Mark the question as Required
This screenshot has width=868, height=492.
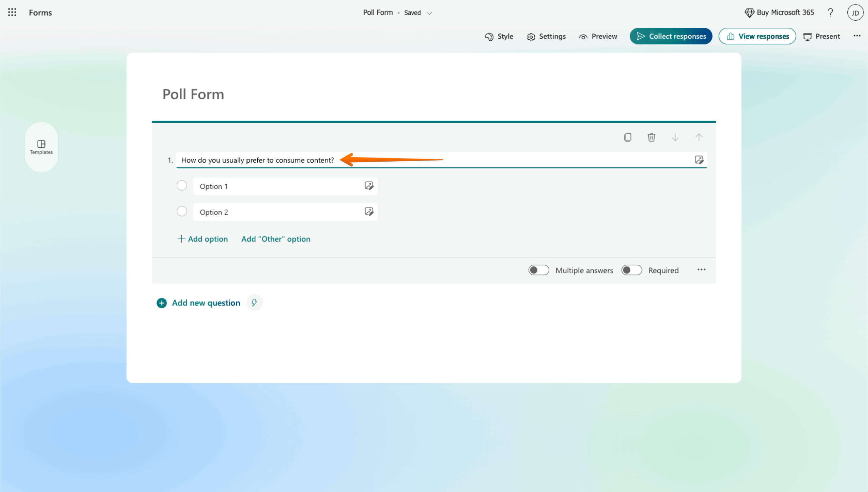(632, 270)
